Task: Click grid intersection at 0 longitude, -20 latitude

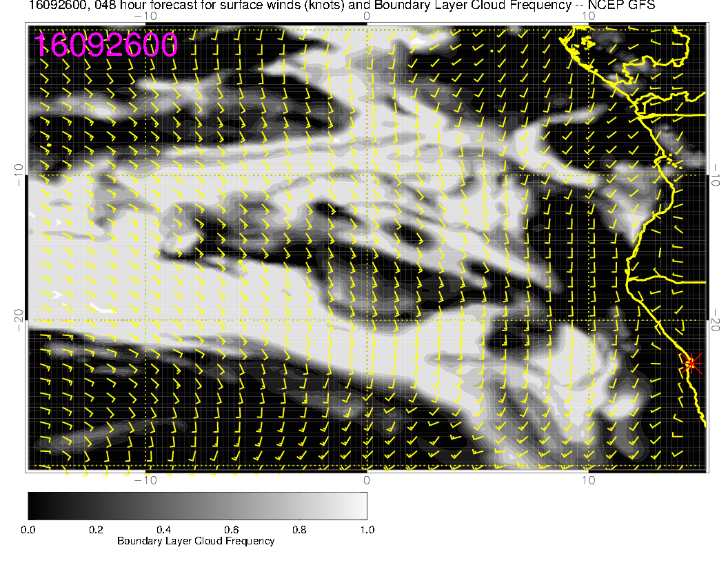Action: point(367,320)
